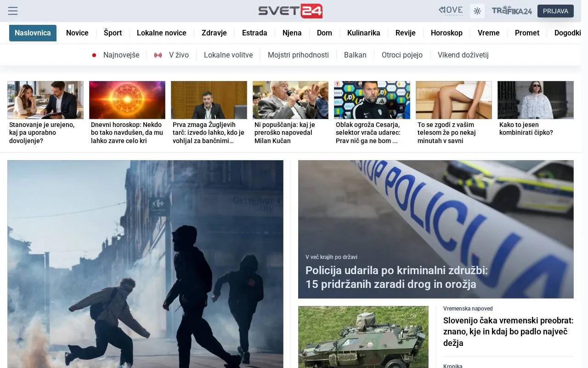Open the armored vehicle article image
Viewport: 588px width, 368px height.
click(x=363, y=337)
